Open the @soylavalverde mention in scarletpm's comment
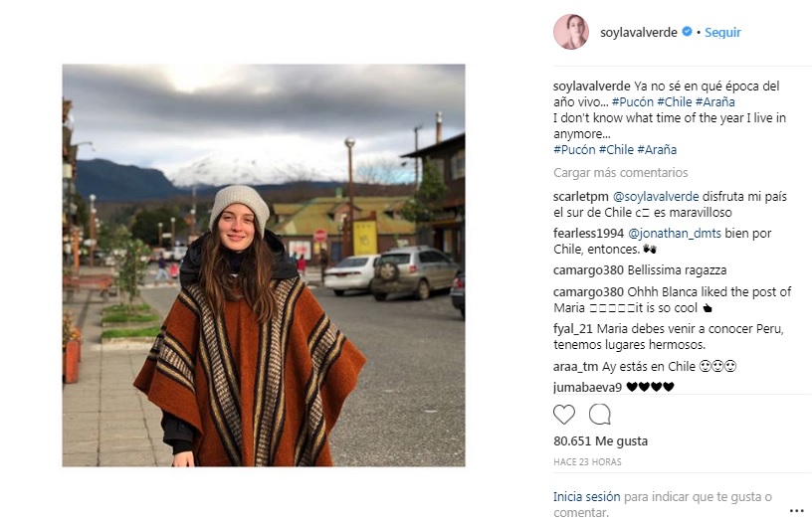The width and height of the screenshot is (812, 524). coord(656,197)
